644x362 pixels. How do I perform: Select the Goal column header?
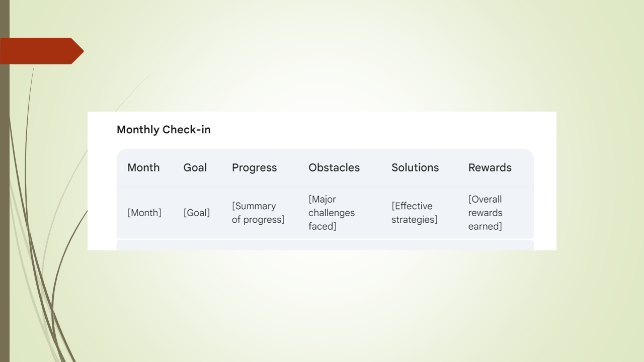195,168
